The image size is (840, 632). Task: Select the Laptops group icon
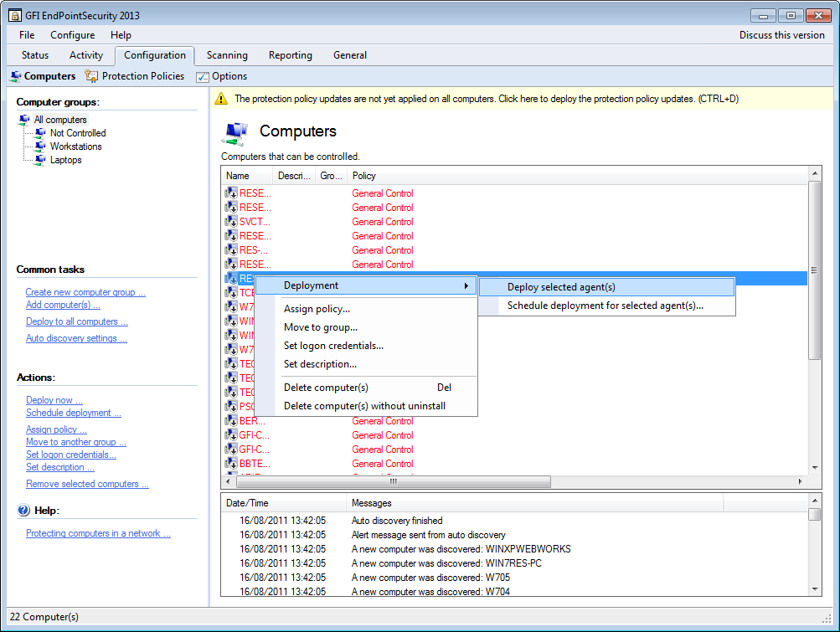(40, 160)
